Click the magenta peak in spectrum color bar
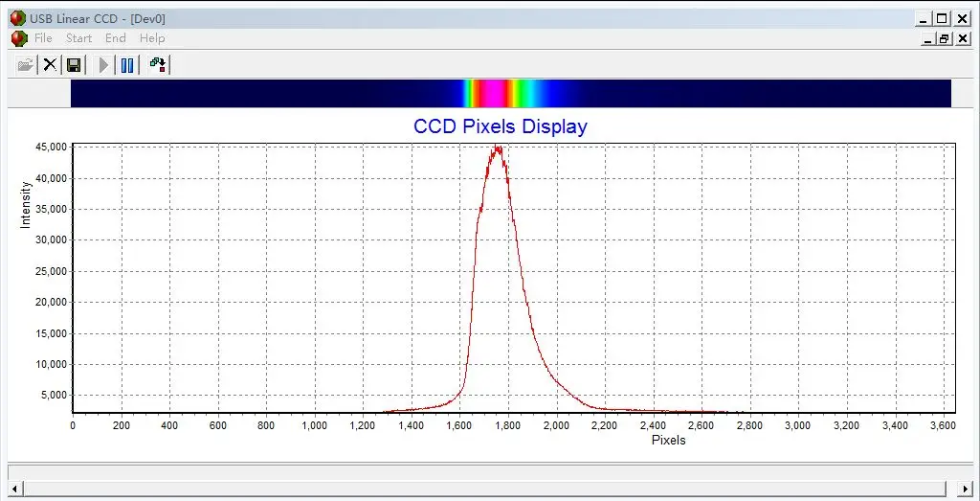Screen dimensions: 980x501 pos(494,93)
